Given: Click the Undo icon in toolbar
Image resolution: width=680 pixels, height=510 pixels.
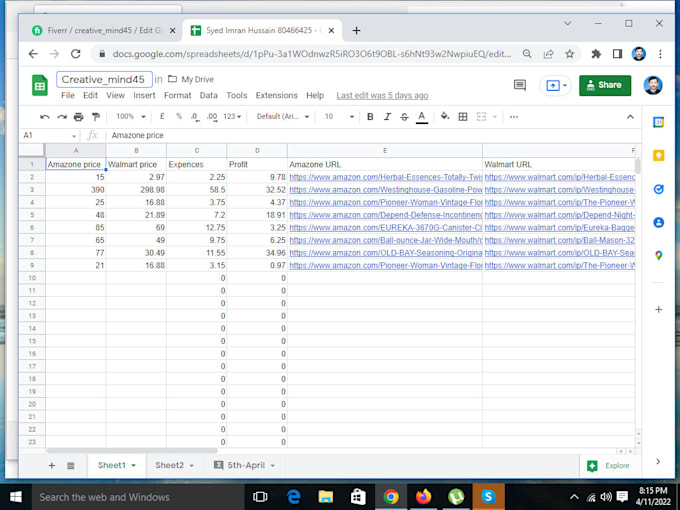Looking at the screenshot, I should point(44,117).
